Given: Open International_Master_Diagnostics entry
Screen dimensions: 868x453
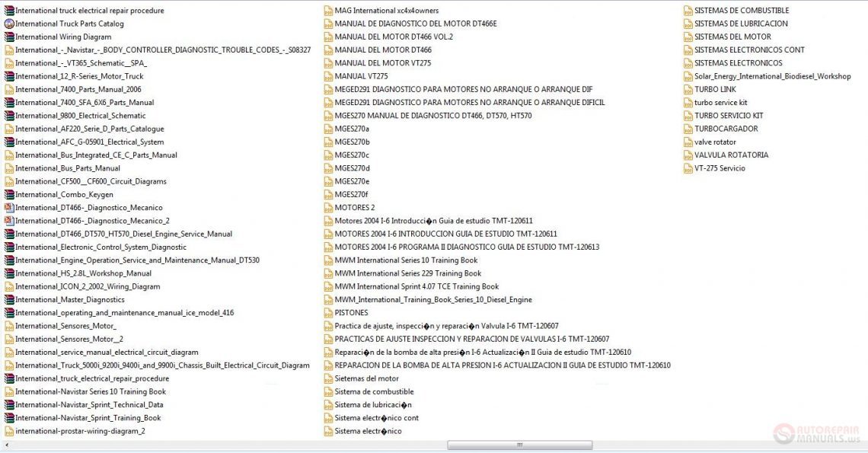Looking at the screenshot, I should (70, 299).
